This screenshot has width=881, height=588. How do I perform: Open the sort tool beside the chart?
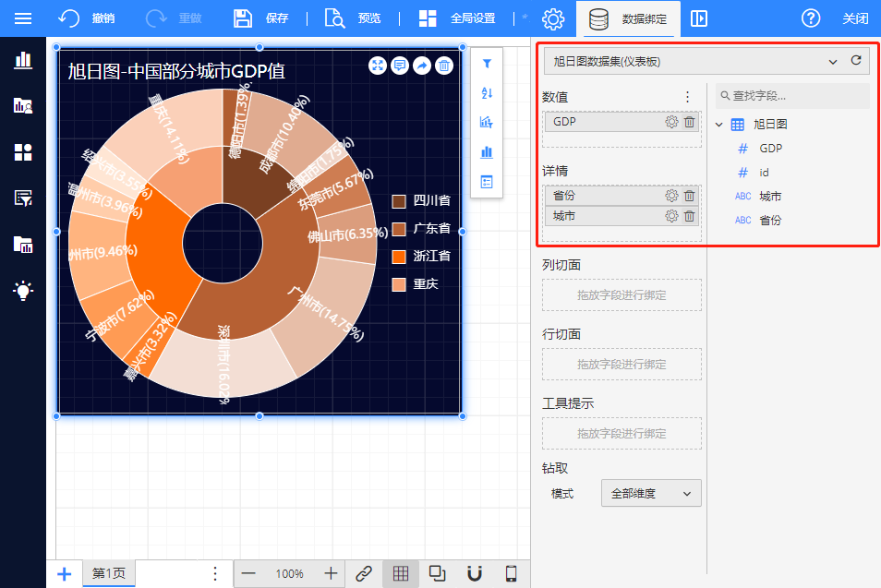click(x=487, y=92)
